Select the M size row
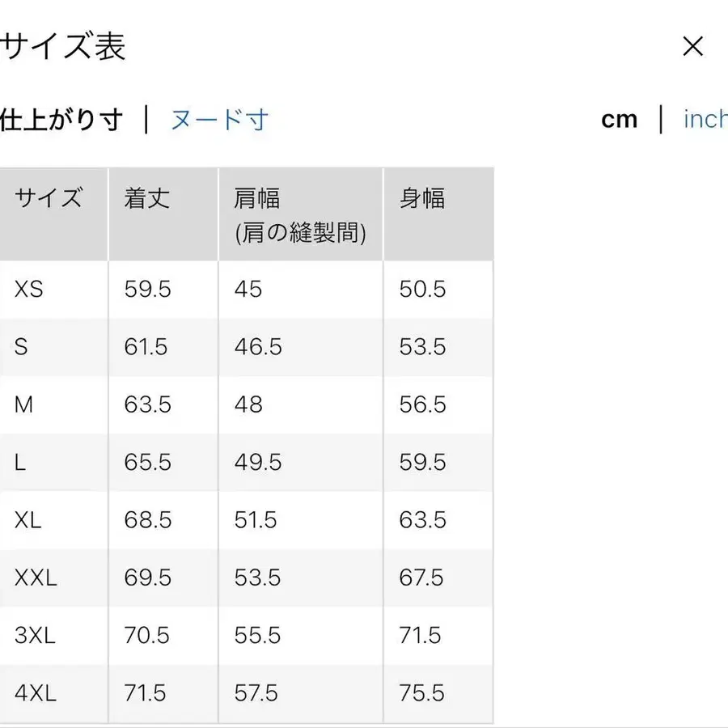This screenshot has width=728, height=728. click(23, 405)
